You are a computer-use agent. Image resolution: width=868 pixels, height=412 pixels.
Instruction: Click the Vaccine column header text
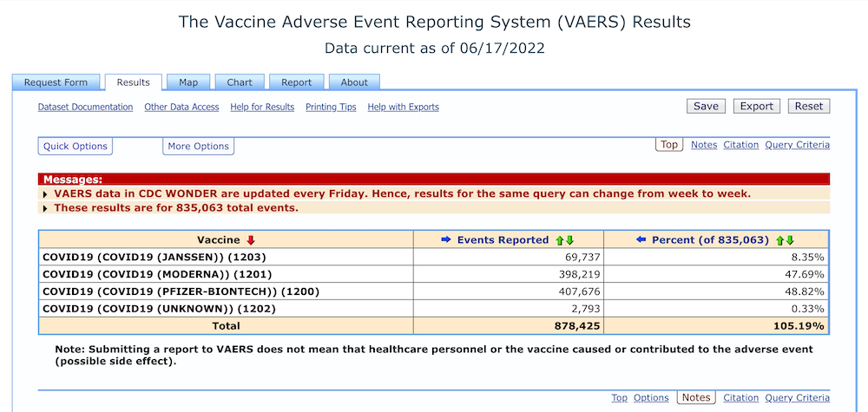[x=219, y=240]
